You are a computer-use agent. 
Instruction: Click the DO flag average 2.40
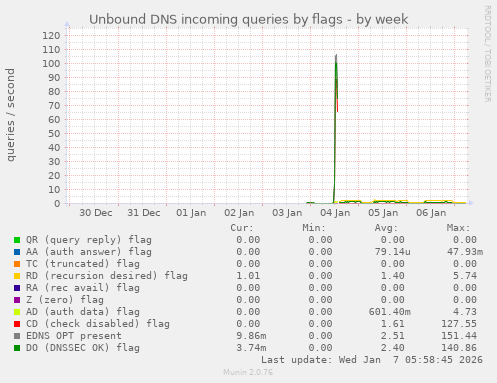[x=392, y=348]
